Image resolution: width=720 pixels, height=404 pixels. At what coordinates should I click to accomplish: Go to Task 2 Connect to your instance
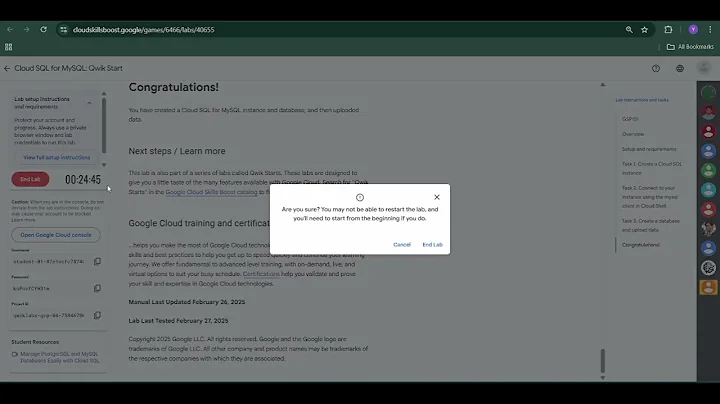point(650,197)
